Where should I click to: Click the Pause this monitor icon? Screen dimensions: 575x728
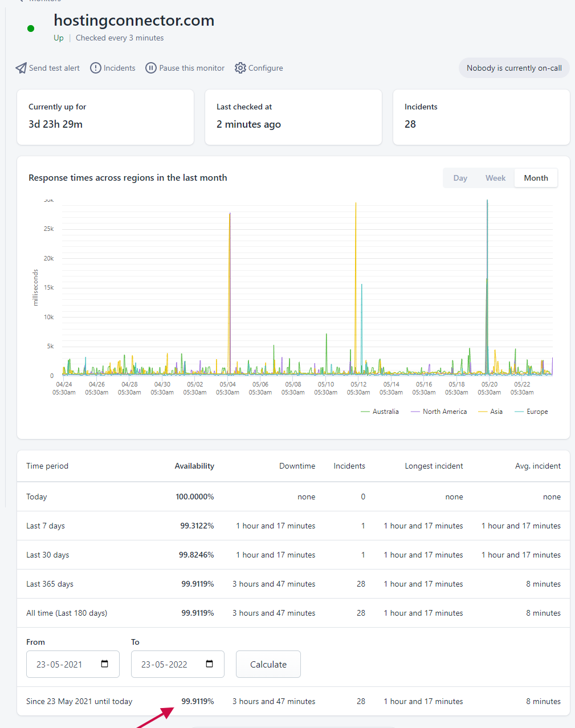click(151, 68)
